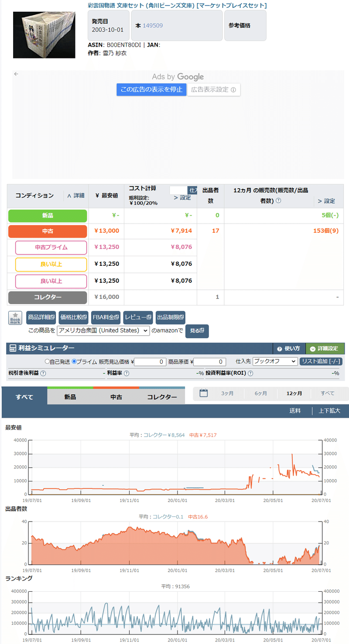This screenshot has height=644, width=349.
Task: Switch to the 新品 graph tab
Action: (x=70, y=397)
